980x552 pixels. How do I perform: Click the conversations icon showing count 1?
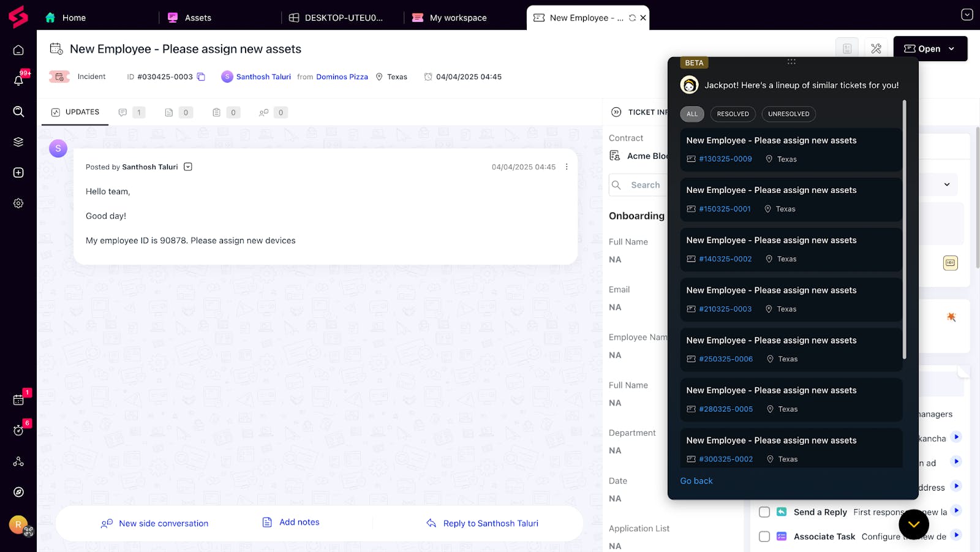coord(131,112)
